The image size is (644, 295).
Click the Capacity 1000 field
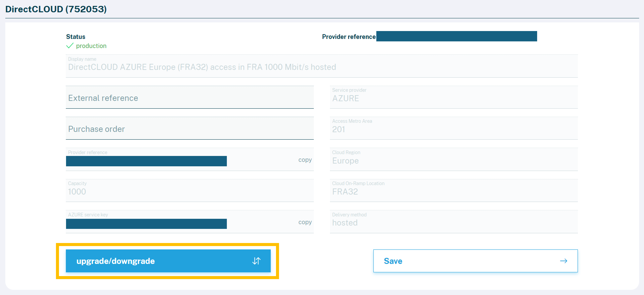pos(190,191)
